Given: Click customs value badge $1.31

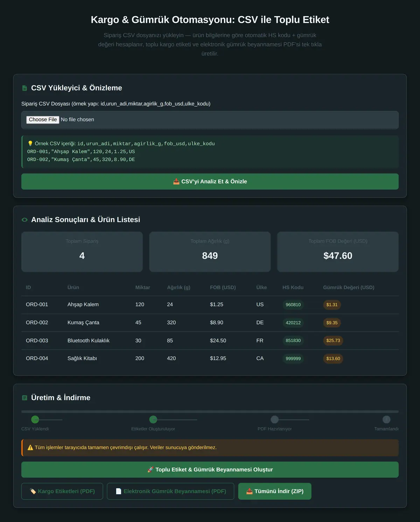Looking at the screenshot, I should tap(332, 305).
